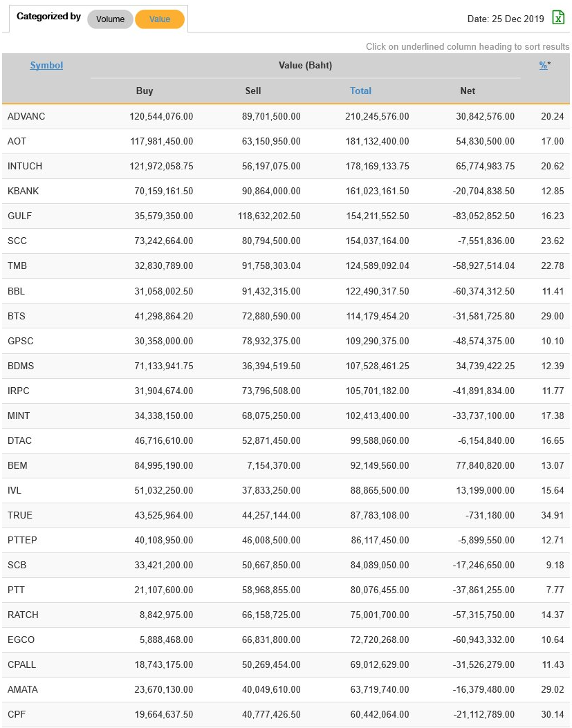Sort table by Symbol column
The width and height of the screenshot is (572, 728).
pyautogui.click(x=46, y=65)
